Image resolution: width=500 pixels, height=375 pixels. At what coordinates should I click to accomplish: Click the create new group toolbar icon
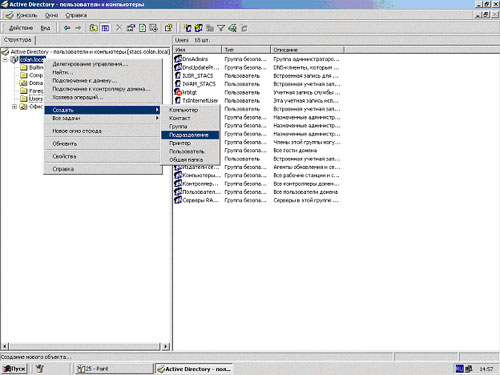(199, 28)
